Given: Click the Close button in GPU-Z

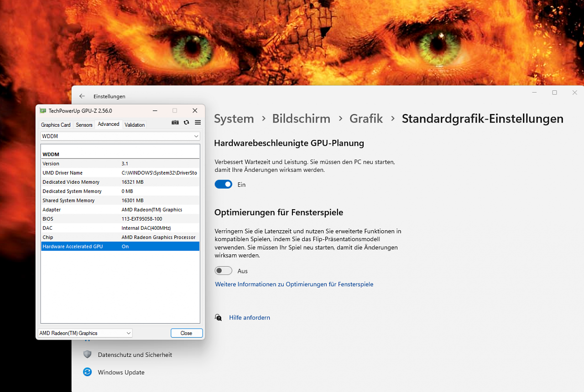Looking at the screenshot, I should click(x=187, y=333).
